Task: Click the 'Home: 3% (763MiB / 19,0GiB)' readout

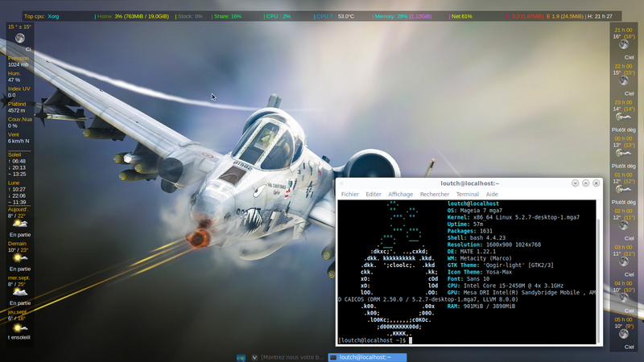Action: (x=133, y=16)
